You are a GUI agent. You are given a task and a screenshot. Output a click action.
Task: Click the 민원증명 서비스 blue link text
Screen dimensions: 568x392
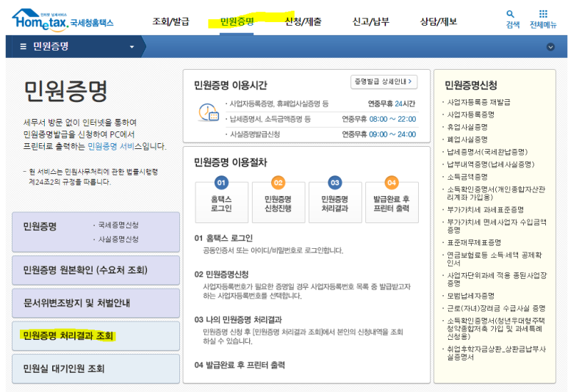[111, 147]
